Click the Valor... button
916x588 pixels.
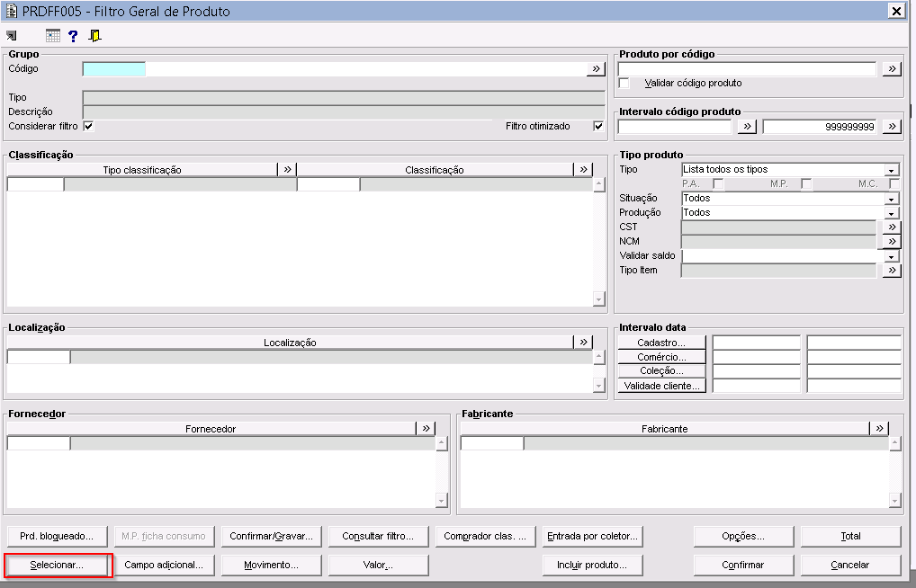pyautogui.click(x=378, y=566)
